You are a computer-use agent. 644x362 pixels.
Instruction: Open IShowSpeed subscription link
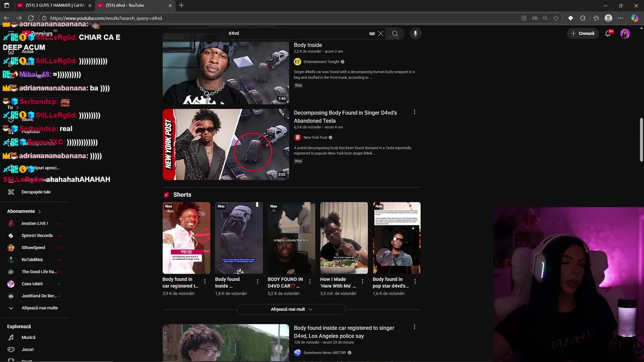[33, 248]
